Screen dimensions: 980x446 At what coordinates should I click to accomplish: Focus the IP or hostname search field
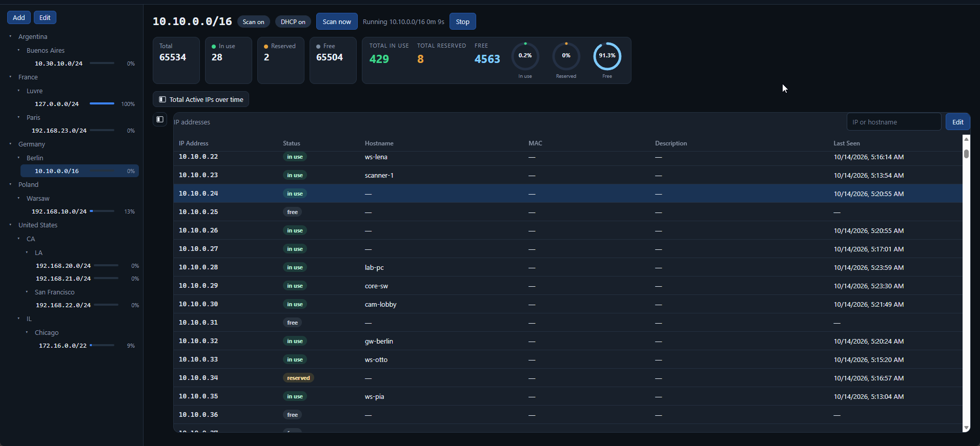click(x=893, y=122)
